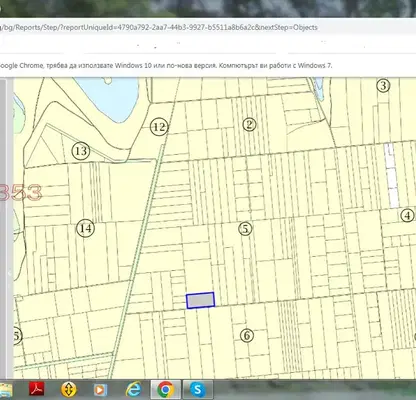Open the file explorer taskbar icon

5,390
